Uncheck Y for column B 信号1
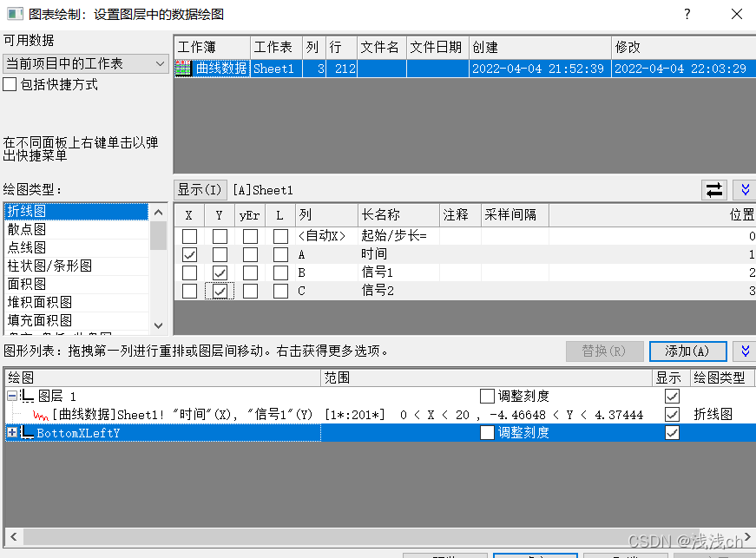 click(220, 272)
